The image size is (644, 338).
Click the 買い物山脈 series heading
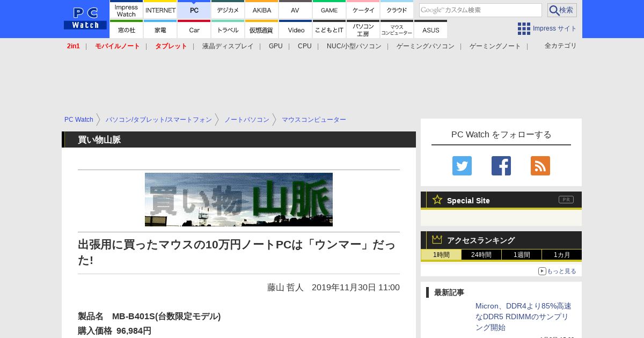[x=99, y=139]
